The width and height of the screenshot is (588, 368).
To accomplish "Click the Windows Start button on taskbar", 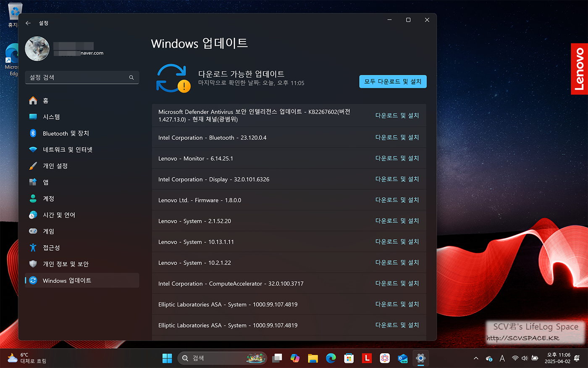I will pos(167,358).
